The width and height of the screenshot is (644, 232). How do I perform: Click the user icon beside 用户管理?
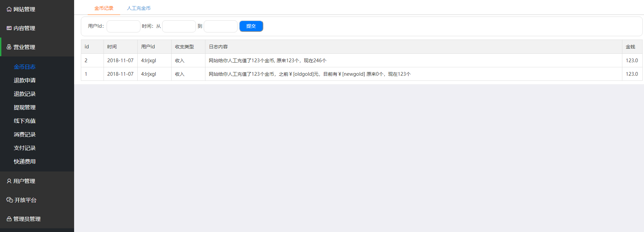pos(9,181)
